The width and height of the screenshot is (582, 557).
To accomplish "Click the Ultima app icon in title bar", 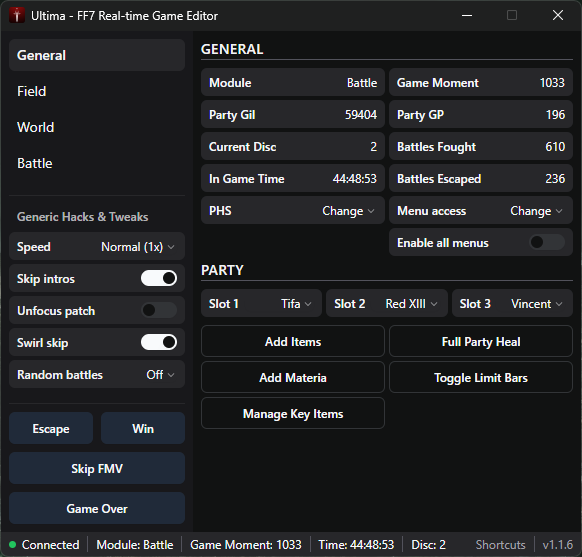I will pos(17,16).
